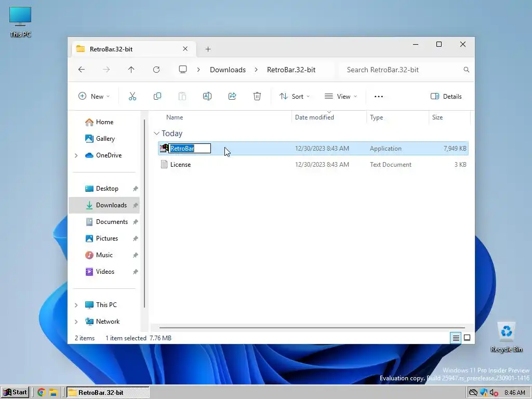The height and width of the screenshot is (399, 532).
Task: Click the RetroBar application file icon
Action: 164,148
